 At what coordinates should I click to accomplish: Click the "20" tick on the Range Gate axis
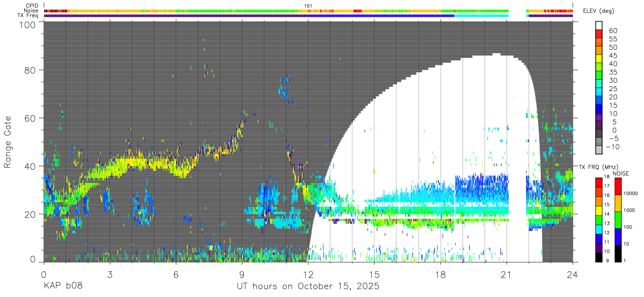click(29, 214)
